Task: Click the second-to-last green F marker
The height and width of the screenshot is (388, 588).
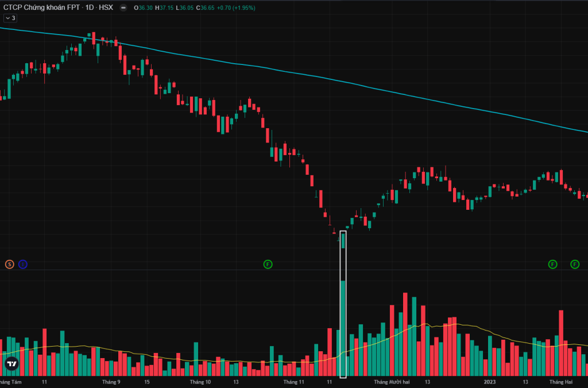Action: (x=552, y=264)
